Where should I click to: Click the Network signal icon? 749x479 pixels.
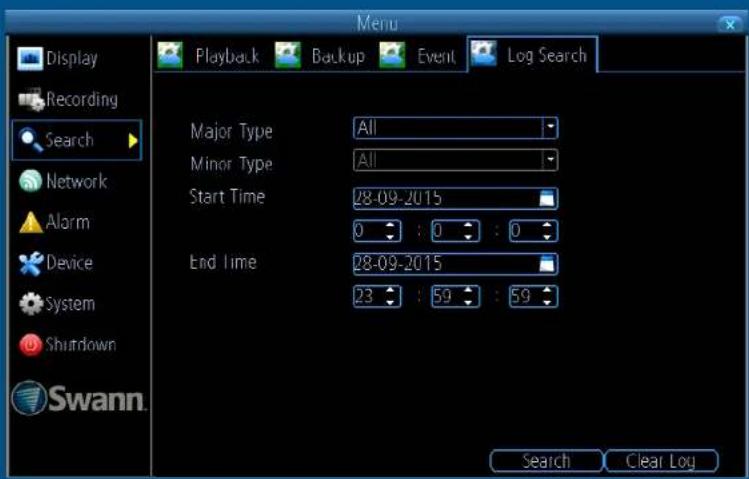(x=30, y=181)
